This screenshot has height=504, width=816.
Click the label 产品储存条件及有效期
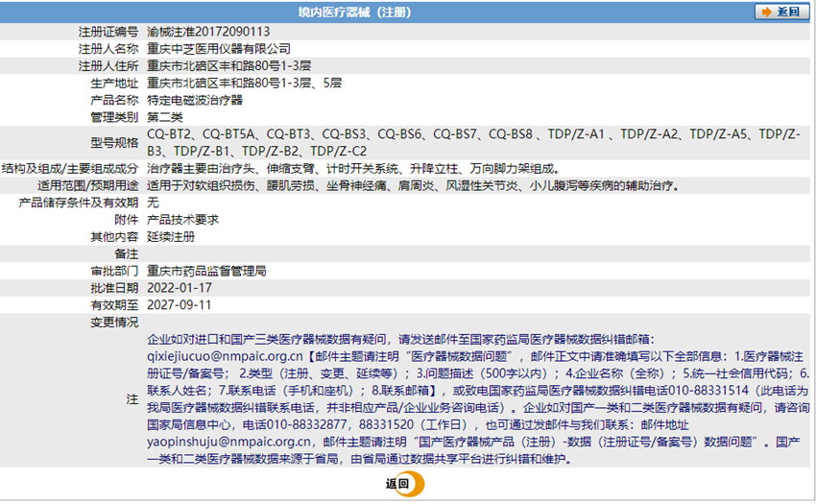(x=79, y=203)
